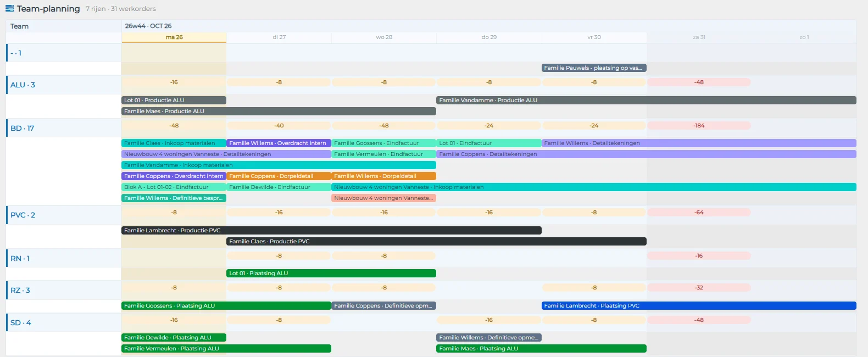Select the 'Familie Lambrecht · Productie PVC' bar
Image resolution: width=868 pixels, height=357 pixels.
tap(331, 231)
